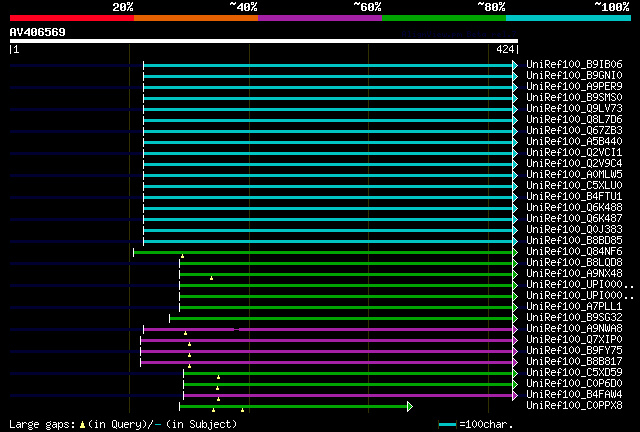The height and width of the screenshot is (432, 640).
Task: Click the white query sequence bar
Action: click(264, 41)
